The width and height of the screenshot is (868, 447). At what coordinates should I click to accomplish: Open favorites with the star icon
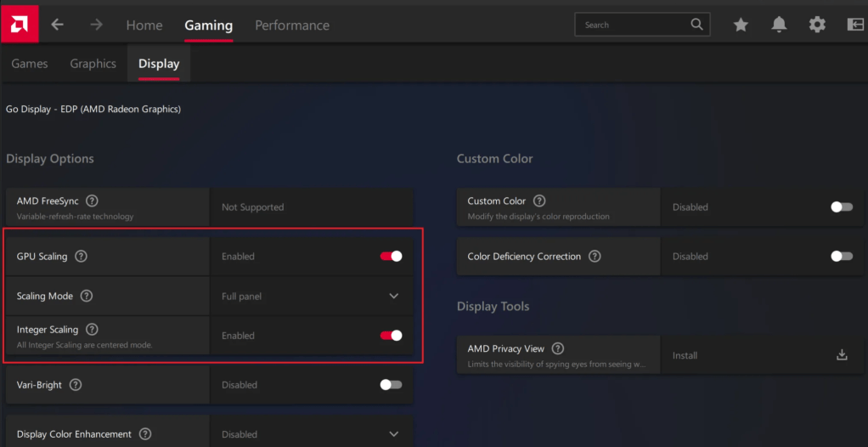pyautogui.click(x=741, y=25)
